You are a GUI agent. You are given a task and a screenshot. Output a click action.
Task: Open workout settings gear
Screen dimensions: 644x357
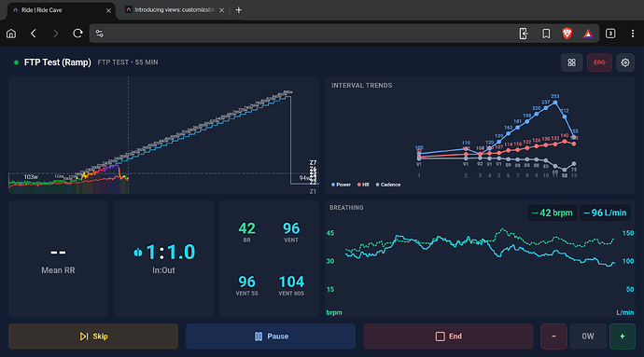625,62
